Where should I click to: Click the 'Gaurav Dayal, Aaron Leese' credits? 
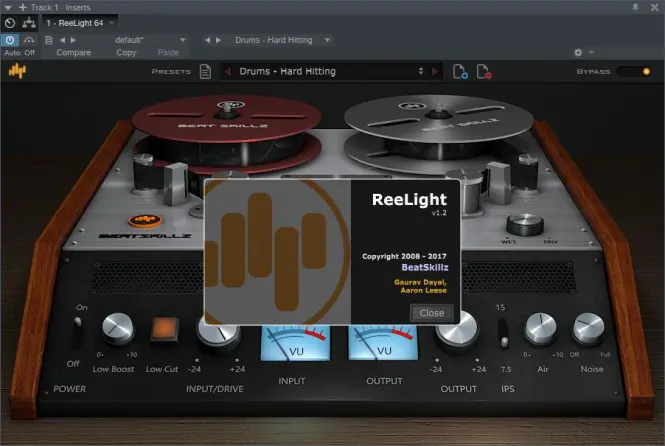[420, 286]
